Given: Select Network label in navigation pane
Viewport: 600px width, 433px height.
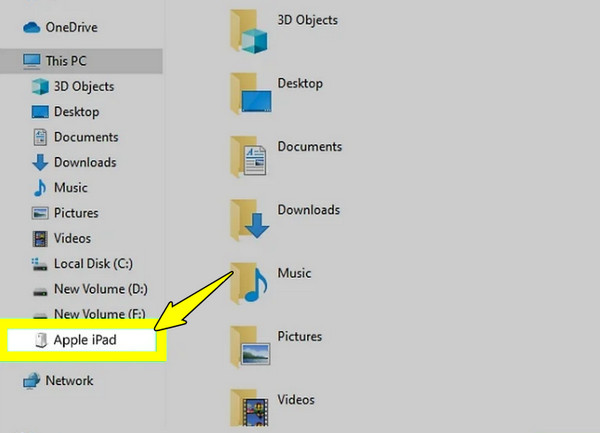Looking at the screenshot, I should pos(69,381).
